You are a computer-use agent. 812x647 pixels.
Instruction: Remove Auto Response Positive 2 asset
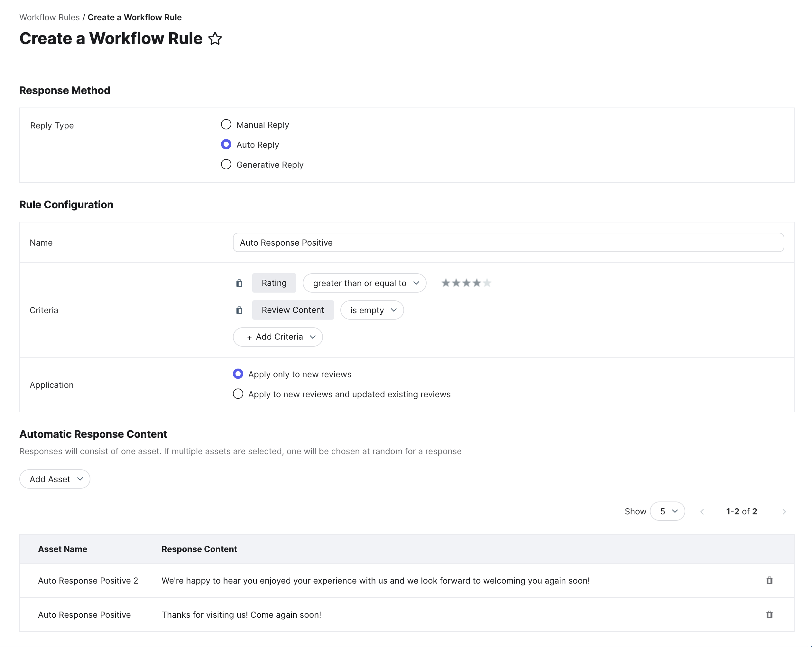pos(769,580)
